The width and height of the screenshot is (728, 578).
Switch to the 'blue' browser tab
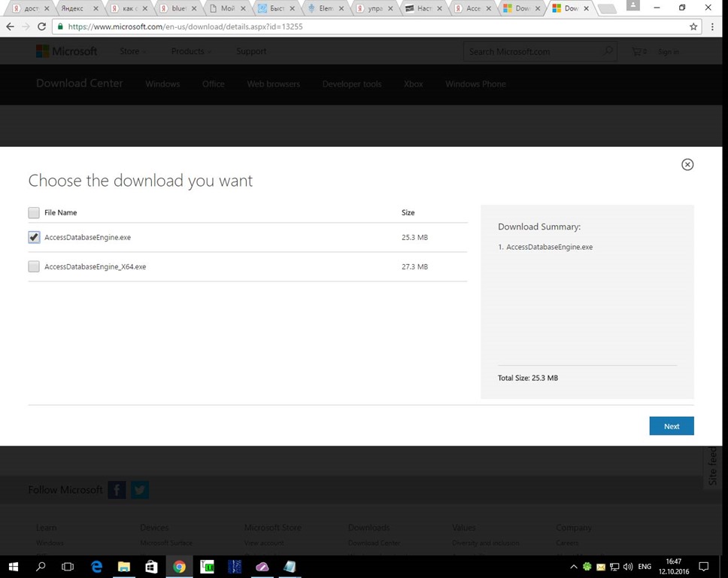click(178, 8)
